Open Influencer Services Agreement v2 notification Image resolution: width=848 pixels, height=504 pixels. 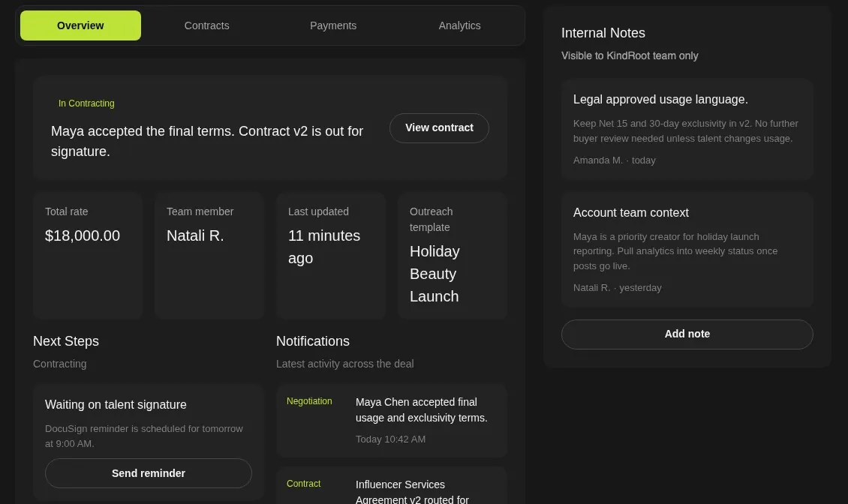pyautogui.click(x=392, y=485)
